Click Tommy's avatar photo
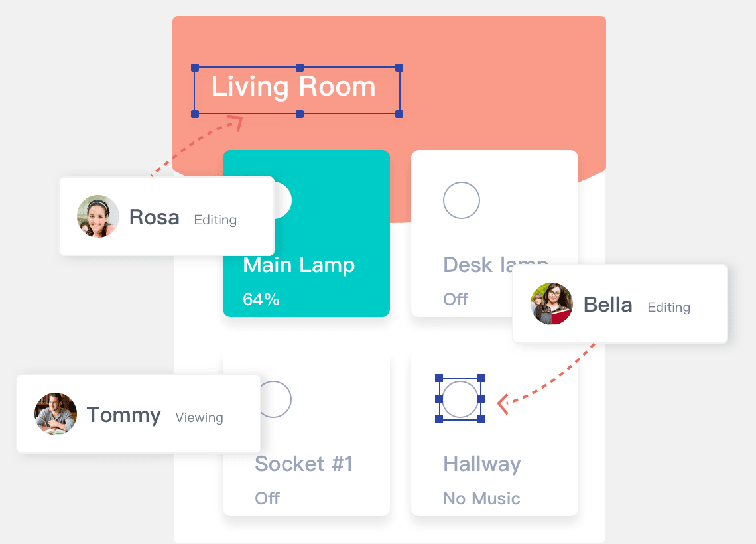The width and height of the screenshot is (756, 544). click(56, 414)
